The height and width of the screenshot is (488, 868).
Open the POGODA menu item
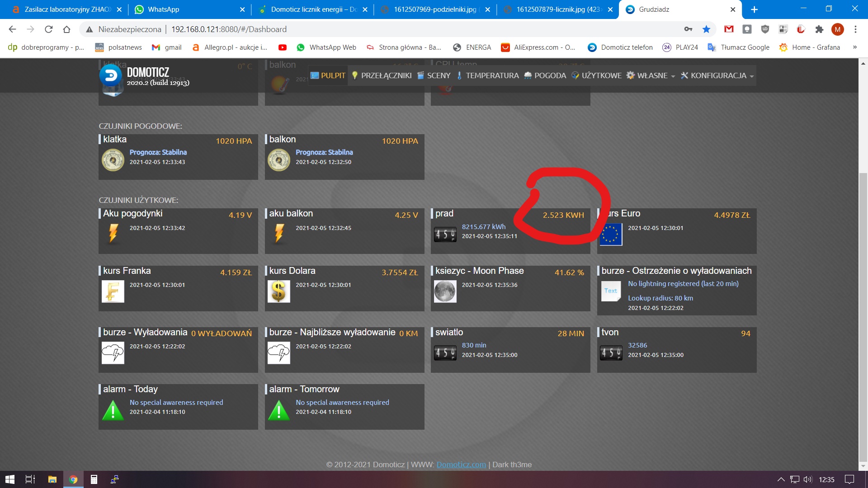click(x=545, y=75)
